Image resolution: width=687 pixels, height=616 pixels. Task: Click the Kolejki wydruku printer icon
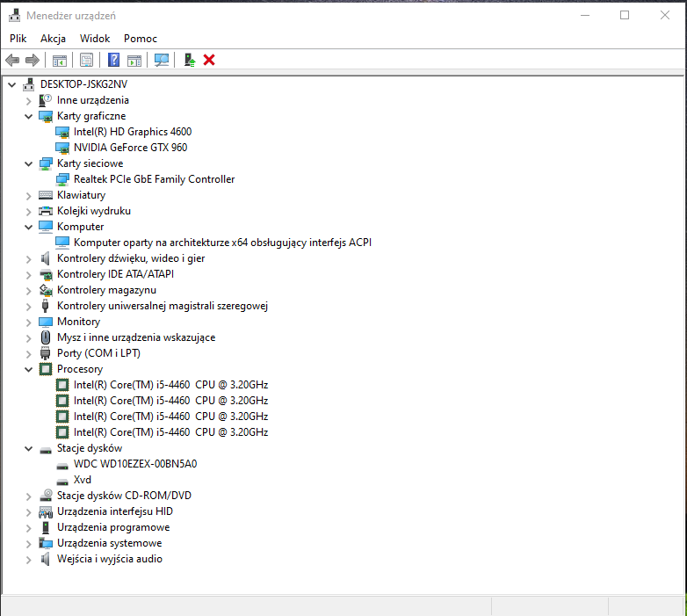coord(45,211)
